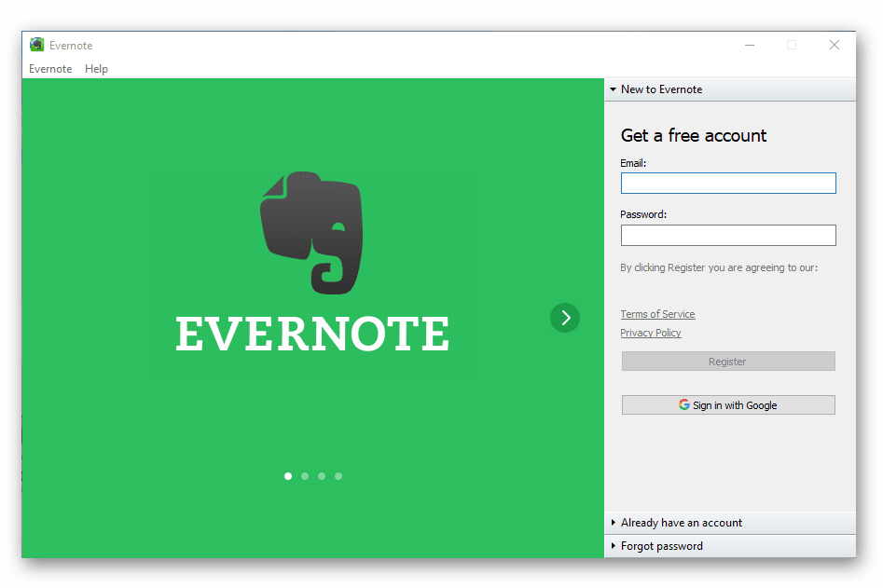
Task: Jump to the third slide dot
Action: tap(322, 476)
